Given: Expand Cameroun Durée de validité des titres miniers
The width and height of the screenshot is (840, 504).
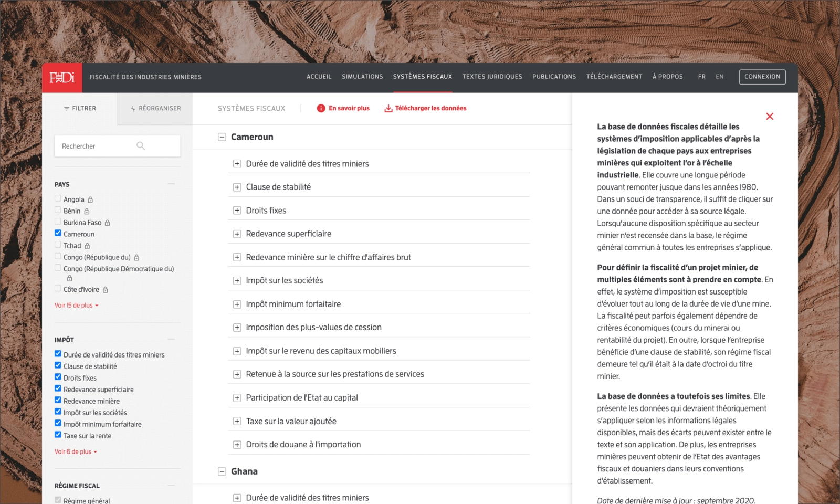Looking at the screenshot, I should tap(237, 164).
